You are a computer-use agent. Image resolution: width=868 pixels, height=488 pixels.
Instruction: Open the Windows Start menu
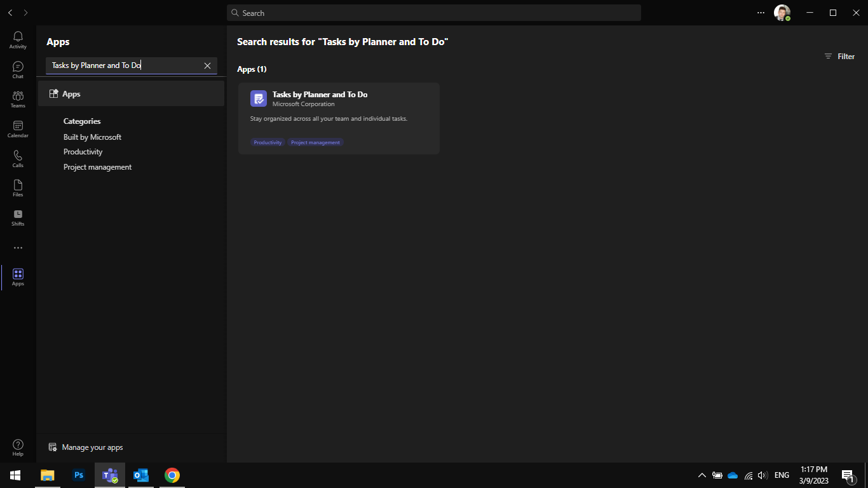pos(15,475)
